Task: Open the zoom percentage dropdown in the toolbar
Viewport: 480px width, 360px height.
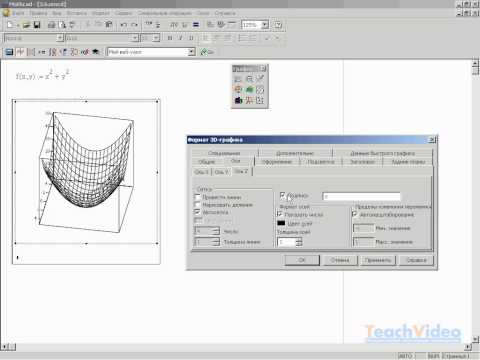Action: pyautogui.click(x=265, y=25)
